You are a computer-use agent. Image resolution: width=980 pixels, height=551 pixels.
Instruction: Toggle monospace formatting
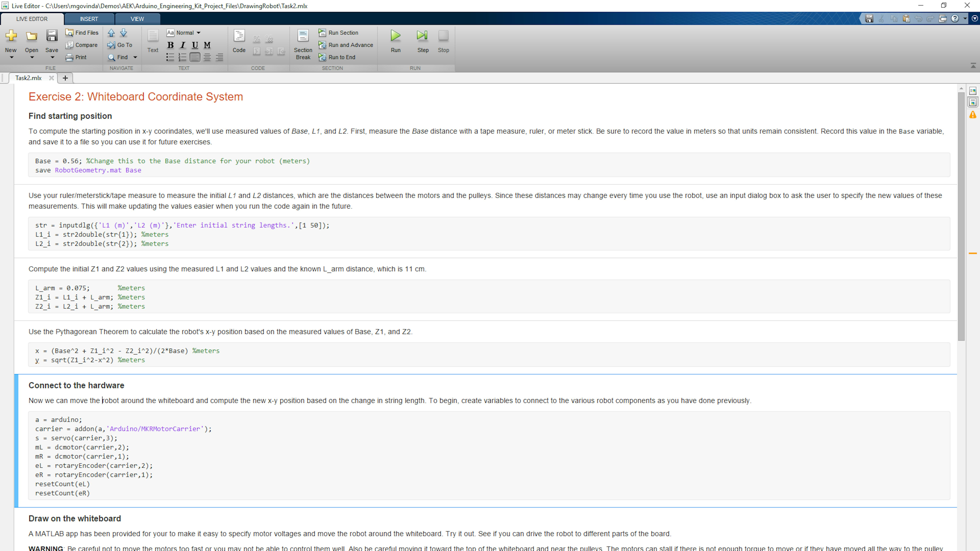click(207, 45)
